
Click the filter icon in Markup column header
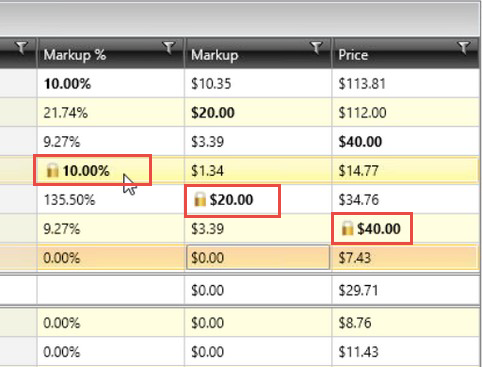coord(316,48)
